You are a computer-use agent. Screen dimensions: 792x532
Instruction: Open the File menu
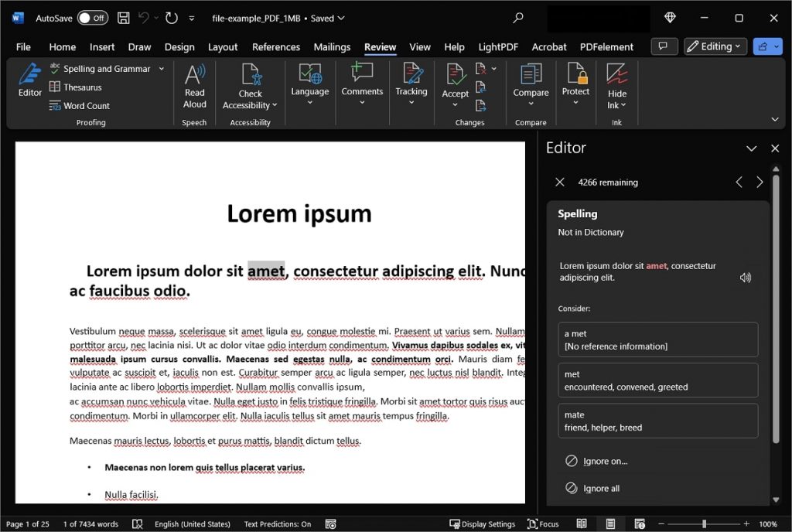click(x=23, y=46)
